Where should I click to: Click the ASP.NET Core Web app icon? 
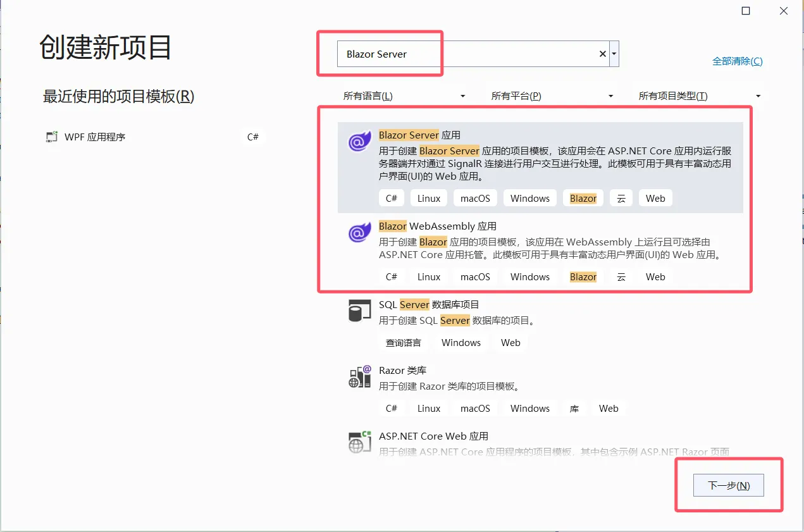pyautogui.click(x=360, y=442)
